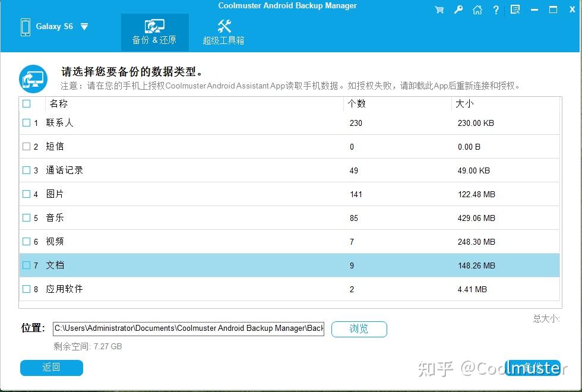Click the backup icon beside heading

33,79
